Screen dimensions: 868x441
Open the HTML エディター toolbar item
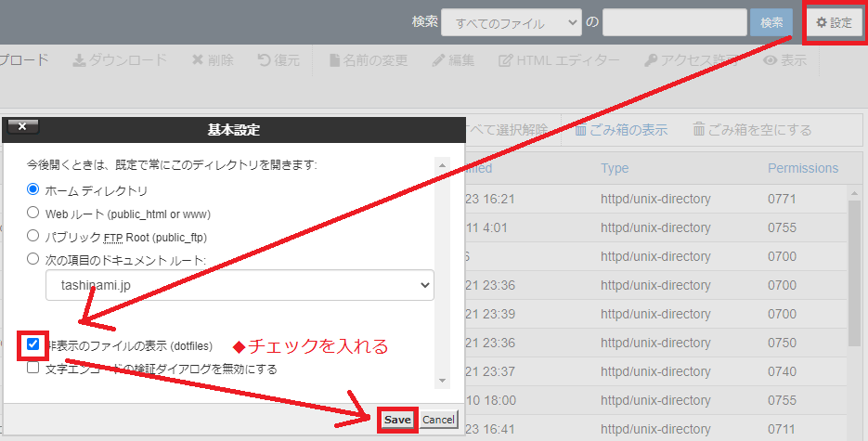coord(506,60)
